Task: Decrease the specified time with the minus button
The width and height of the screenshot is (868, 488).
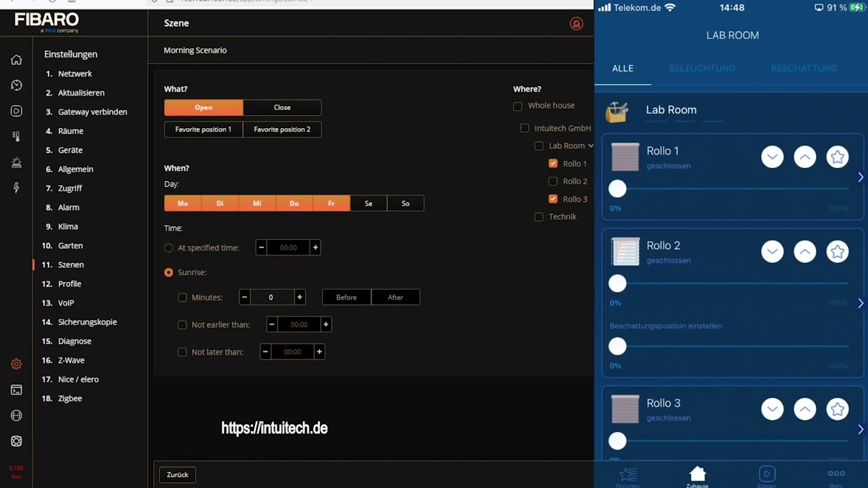Action: 261,248
